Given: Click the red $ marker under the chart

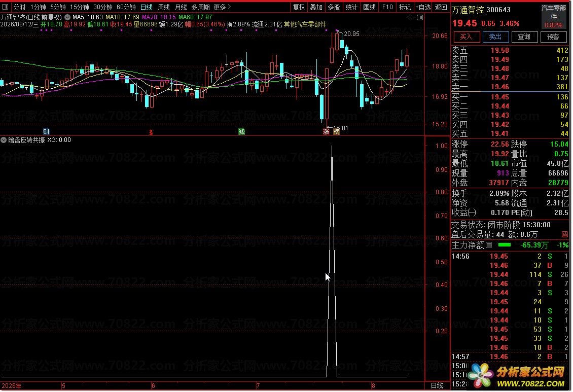Looking at the screenshot, I should coord(151,132).
